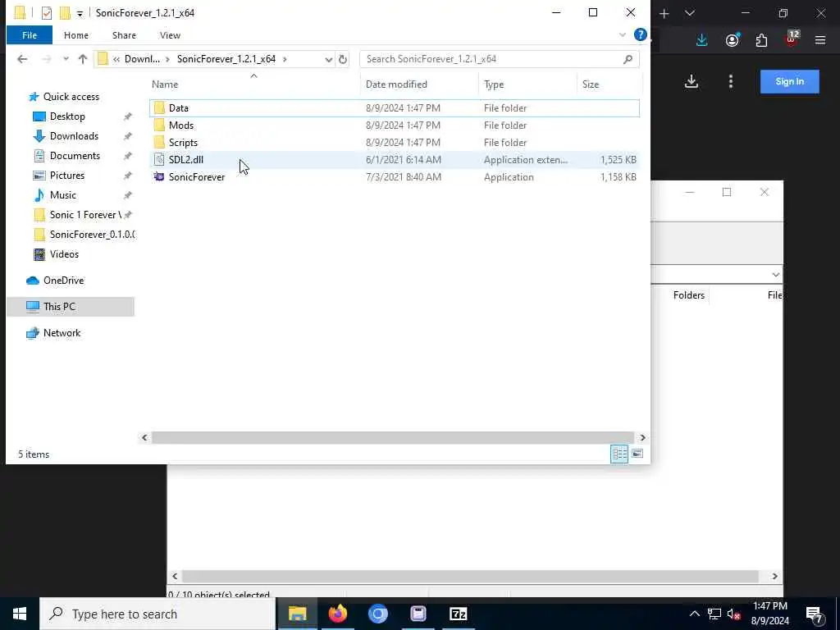Click Folders column in 7-Zip window
Viewport: 840px width, 630px height.
tap(689, 295)
